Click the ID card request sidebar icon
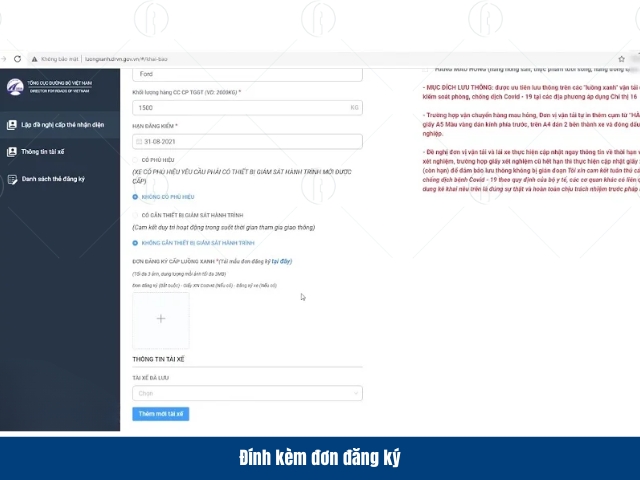This screenshot has height=480, width=640. coord(12,125)
